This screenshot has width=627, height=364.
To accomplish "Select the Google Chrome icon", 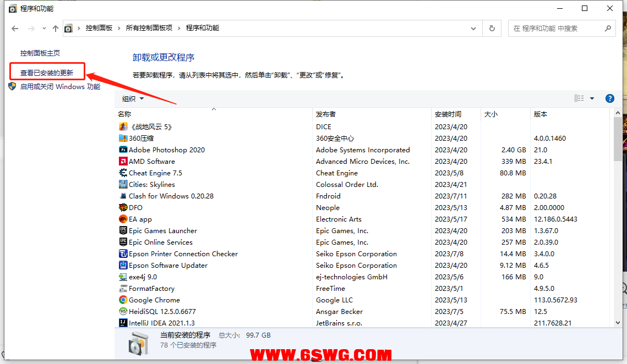I will (x=123, y=300).
